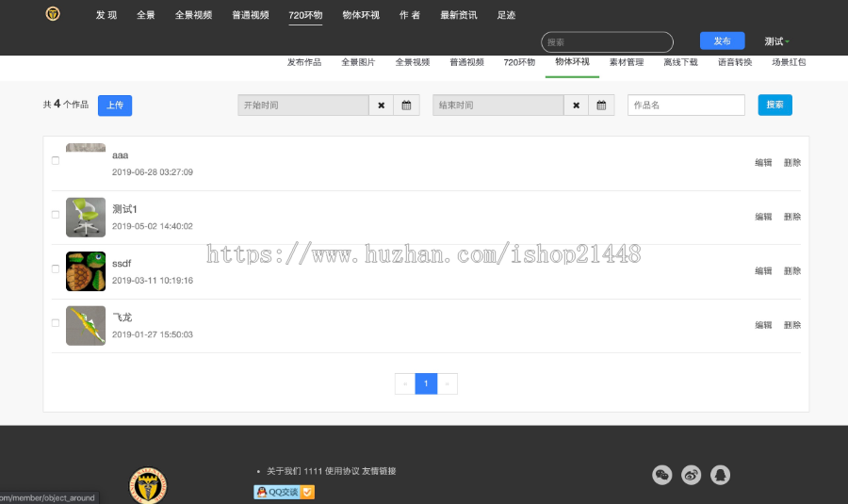Open the turtle thumbnail of ssdf
The height and width of the screenshot is (504, 848).
click(86, 271)
